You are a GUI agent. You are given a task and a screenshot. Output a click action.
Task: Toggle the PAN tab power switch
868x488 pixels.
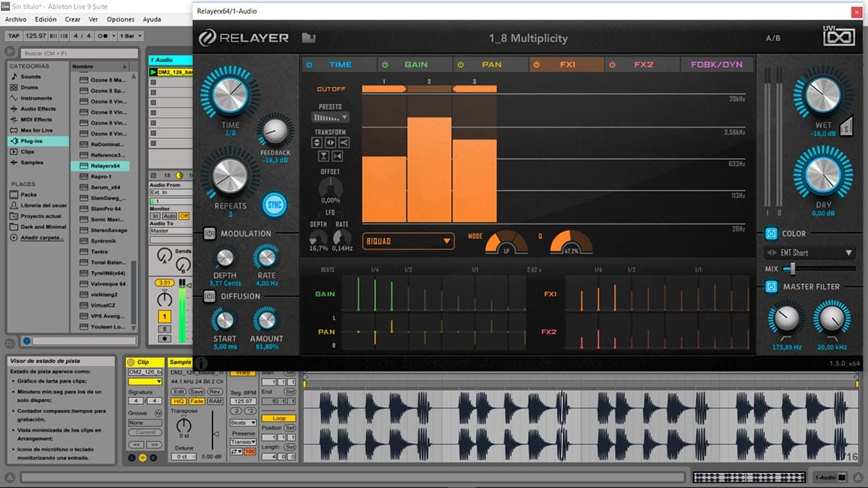tap(461, 64)
